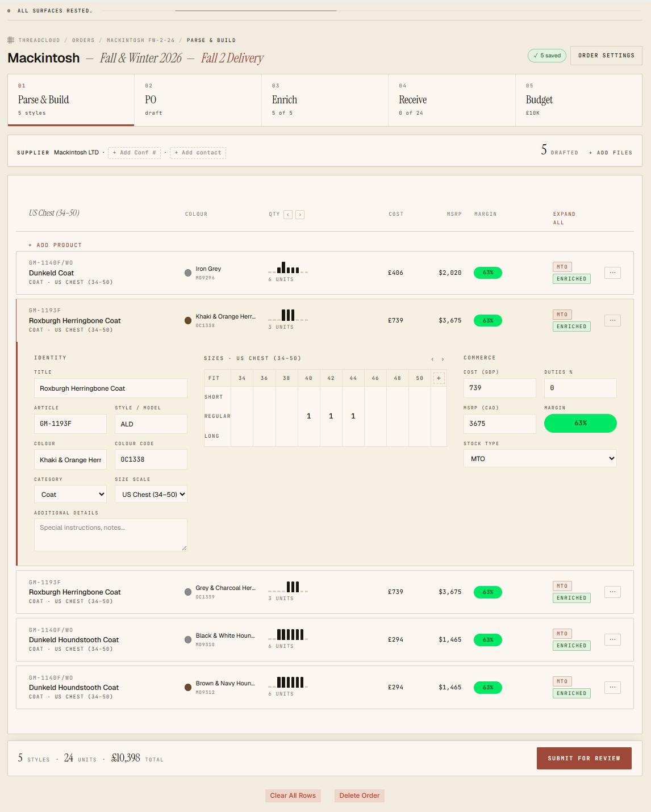The width and height of the screenshot is (651, 812).
Task: Open the Orders breadcrumb link
Action: pyautogui.click(x=84, y=40)
